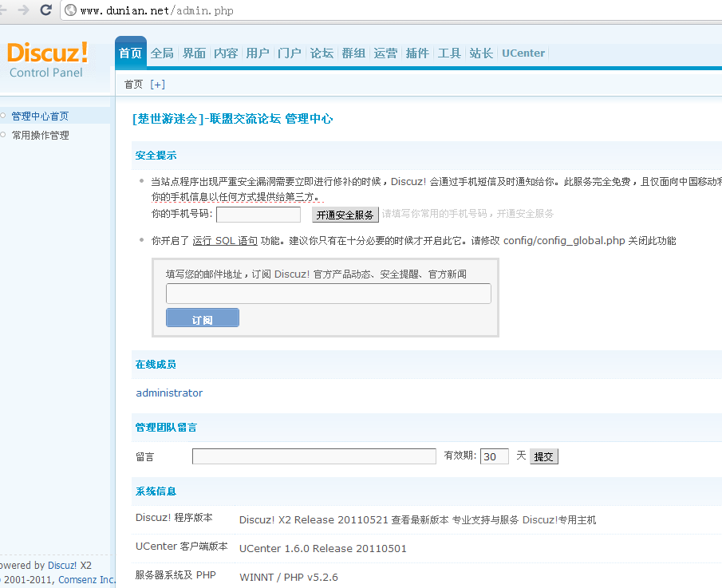The width and height of the screenshot is (722, 588).
Task: Click the Discuz! X2 Release 20110521 text
Action: (x=314, y=520)
